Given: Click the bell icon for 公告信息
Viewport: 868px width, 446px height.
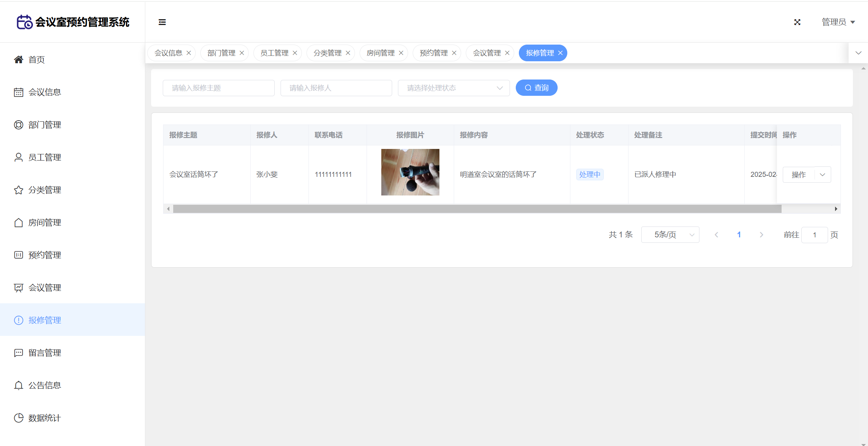Looking at the screenshot, I should pyautogui.click(x=19, y=385).
